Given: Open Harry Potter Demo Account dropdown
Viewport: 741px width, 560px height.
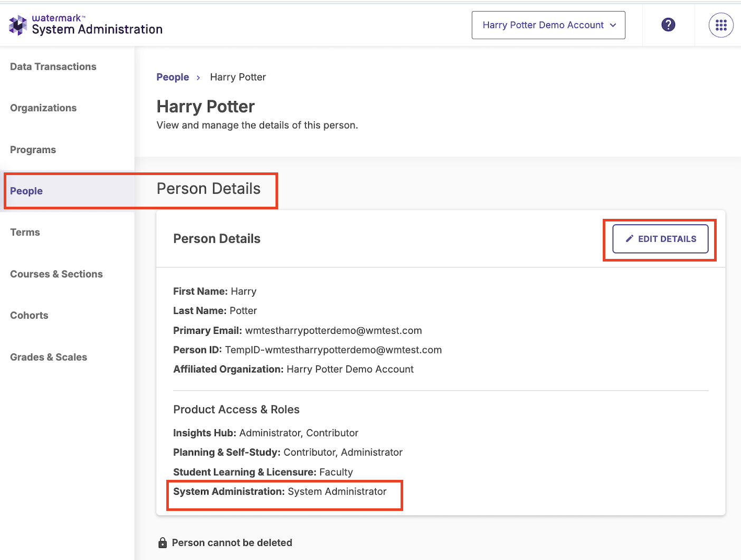Looking at the screenshot, I should (x=548, y=25).
